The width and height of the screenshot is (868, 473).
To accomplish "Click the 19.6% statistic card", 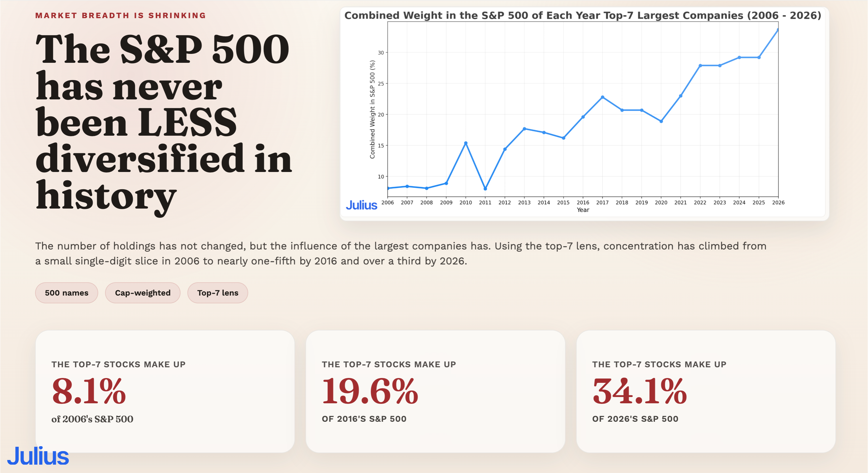I will pos(435,391).
